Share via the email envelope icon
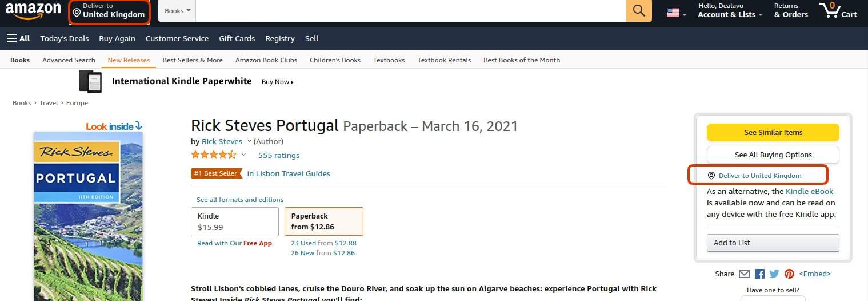Image resolution: width=868 pixels, height=301 pixels. click(744, 274)
